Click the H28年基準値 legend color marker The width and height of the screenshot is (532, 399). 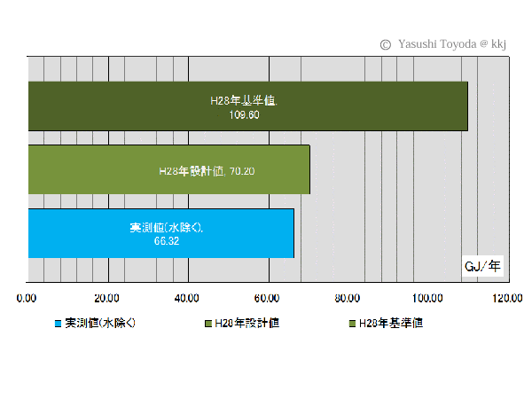(351, 324)
